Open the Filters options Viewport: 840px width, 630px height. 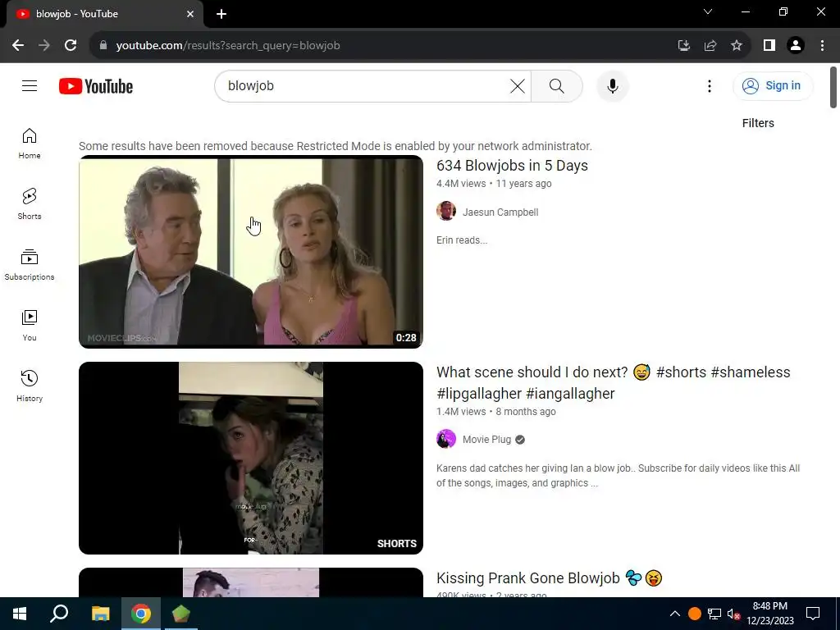pos(757,123)
